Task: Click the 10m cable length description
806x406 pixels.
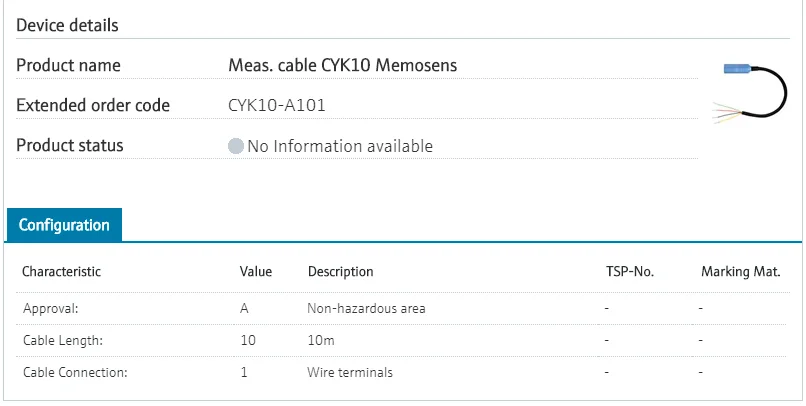Action: pyautogui.click(x=320, y=340)
